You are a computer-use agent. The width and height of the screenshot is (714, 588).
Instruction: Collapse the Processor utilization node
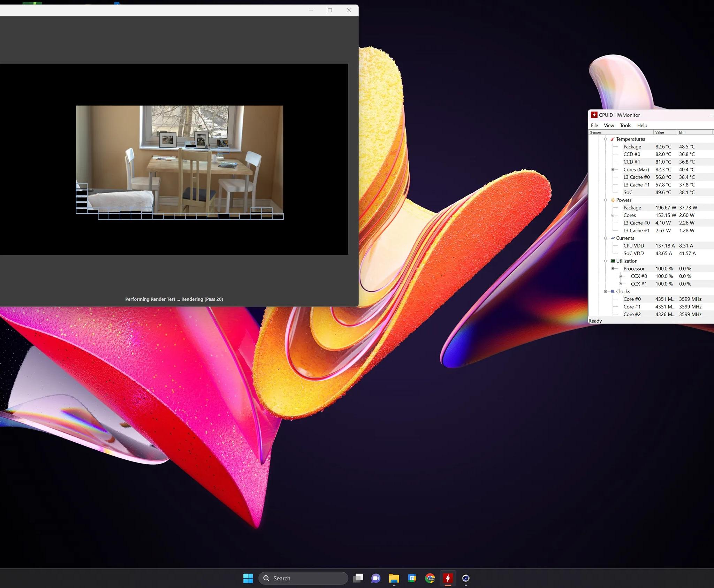click(613, 269)
